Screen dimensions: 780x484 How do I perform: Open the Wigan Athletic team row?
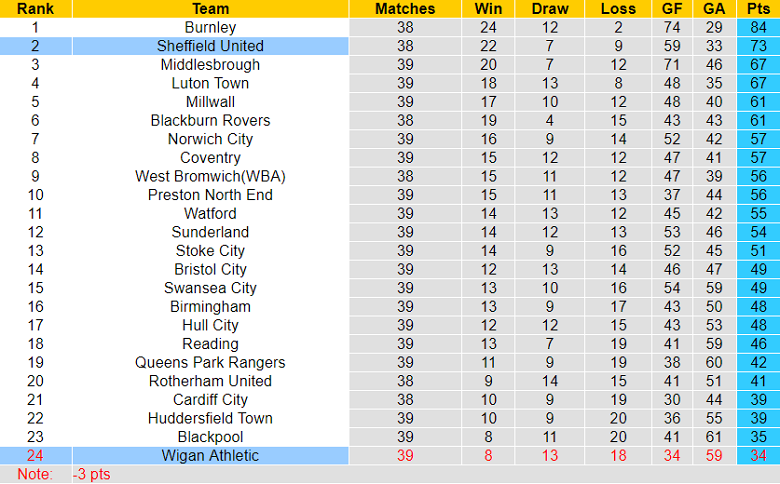(x=210, y=456)
